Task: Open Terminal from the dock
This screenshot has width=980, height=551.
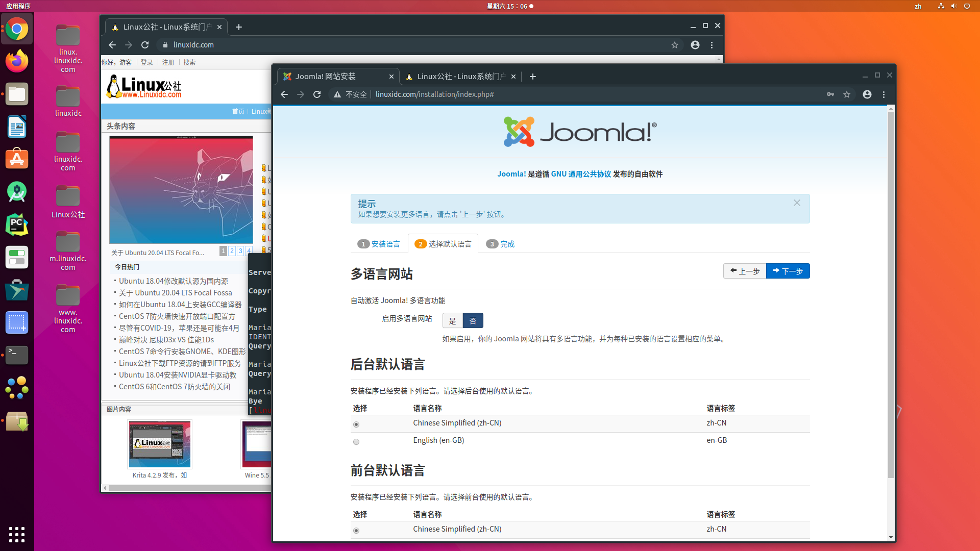Action: 17,355
